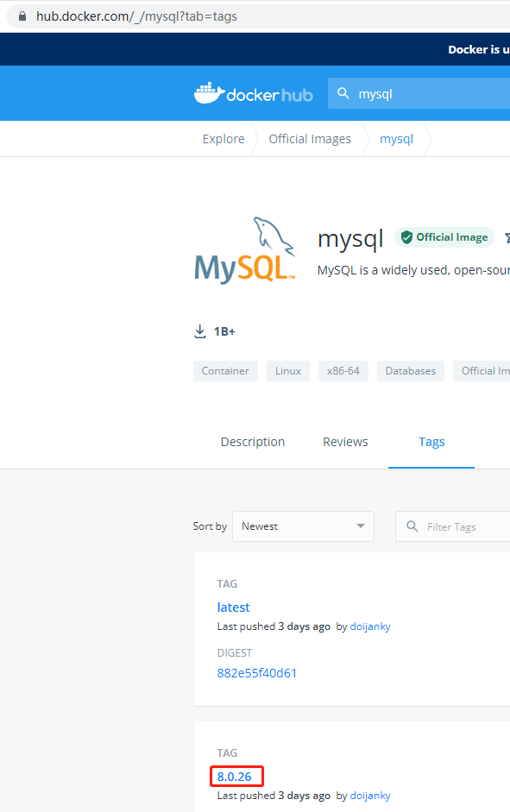Click the Docker Hub whale logo
510x812 pixels.
(253, 93)
